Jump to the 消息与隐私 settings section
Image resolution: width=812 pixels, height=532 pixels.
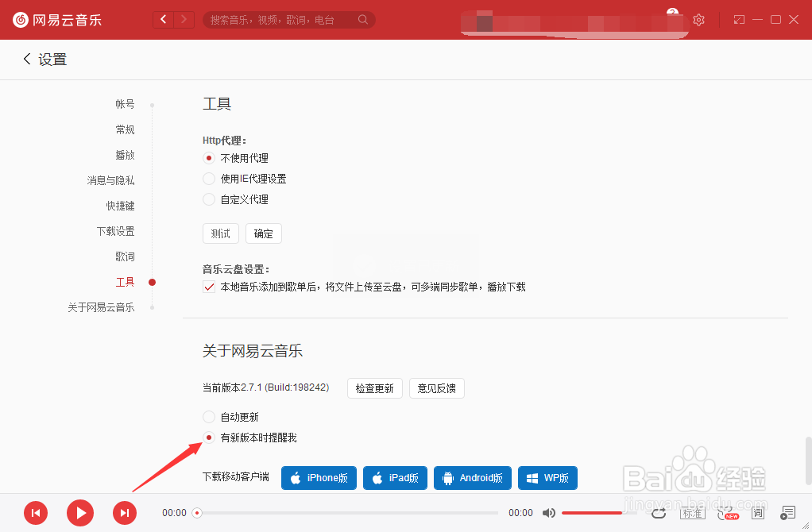[110, 180]
